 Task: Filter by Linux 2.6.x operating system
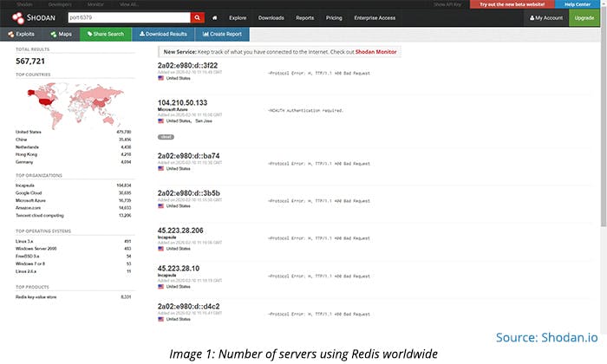pyautogui.click(x=25, y=271)
